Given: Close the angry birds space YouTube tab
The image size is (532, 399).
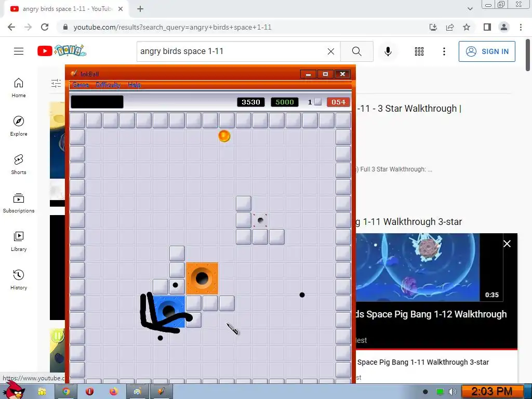Looking at the screenshot, I should [121, 9].
